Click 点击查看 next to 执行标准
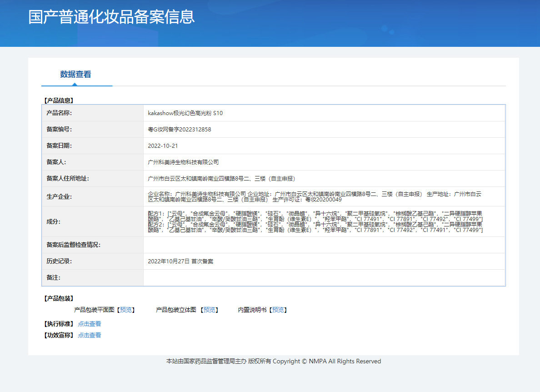Screen dimensions: 540x392 [90, 324]
